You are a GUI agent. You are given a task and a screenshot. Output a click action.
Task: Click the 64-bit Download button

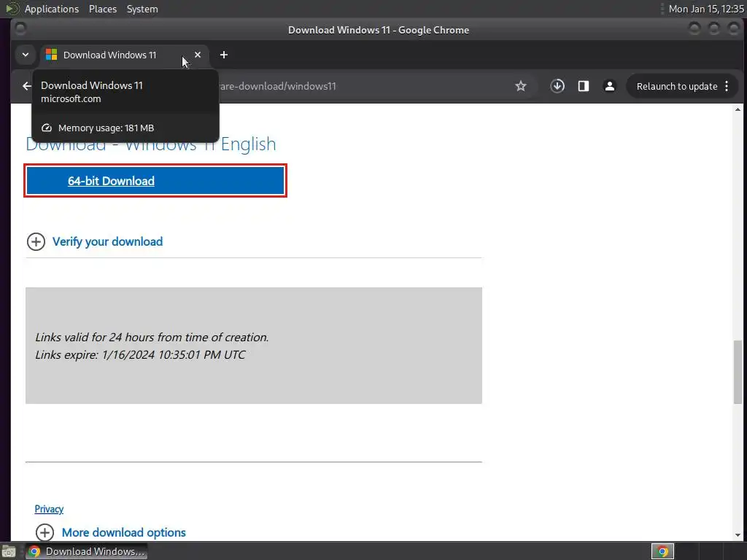tap(155, 181)
